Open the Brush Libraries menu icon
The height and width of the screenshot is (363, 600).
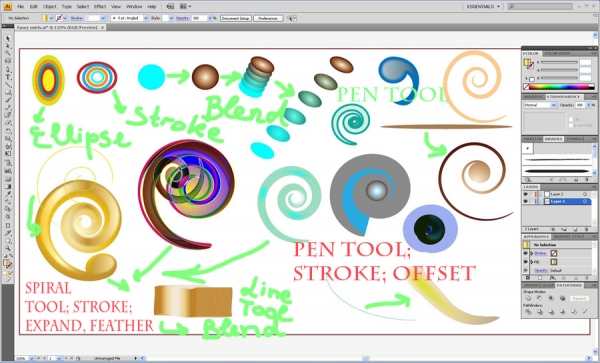point(528,179)
